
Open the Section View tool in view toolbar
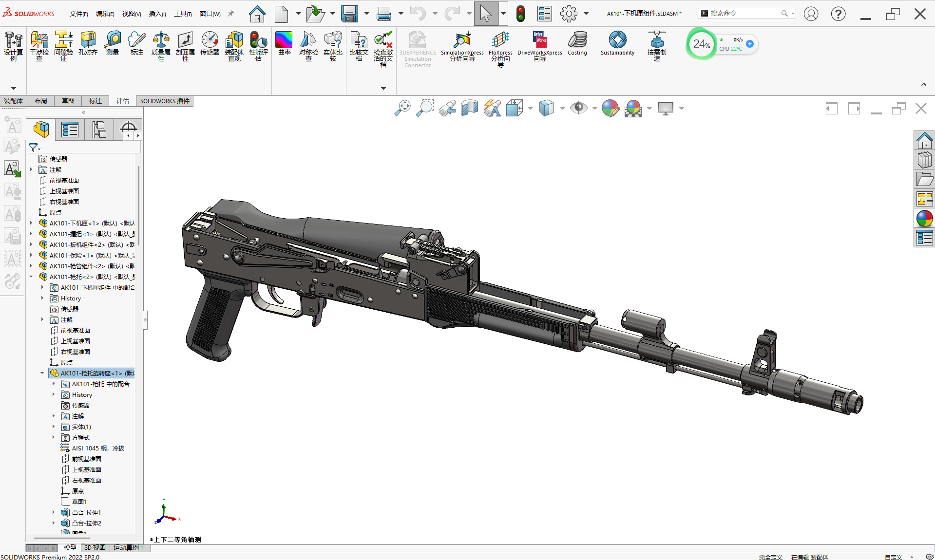[469, 108]
